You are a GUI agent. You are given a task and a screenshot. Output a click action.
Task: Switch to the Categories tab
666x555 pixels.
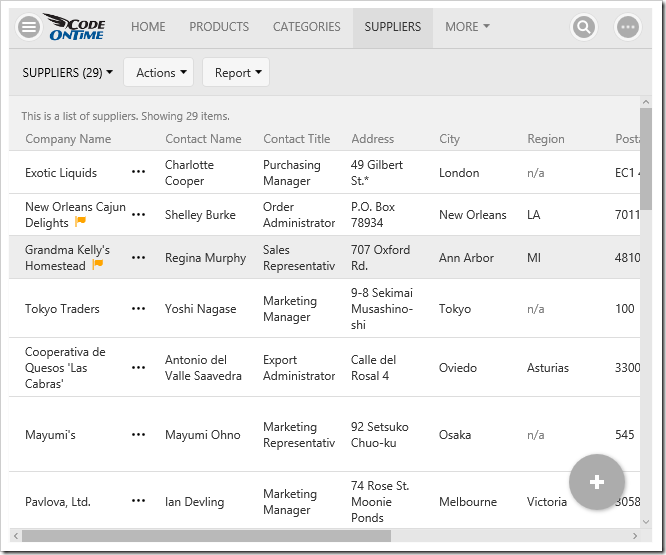(307, 27)
